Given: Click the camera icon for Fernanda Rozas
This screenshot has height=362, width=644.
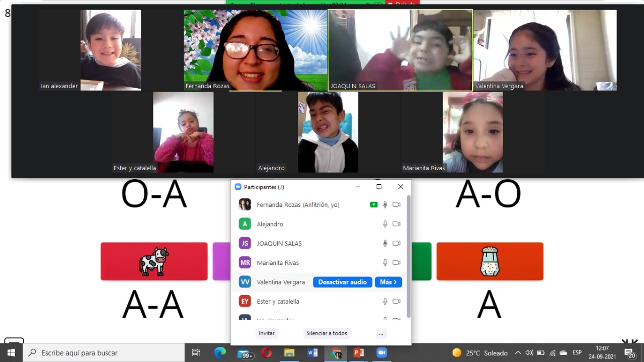Looking at the screenshot, I should pyautogui.click(x=396, y=204).
